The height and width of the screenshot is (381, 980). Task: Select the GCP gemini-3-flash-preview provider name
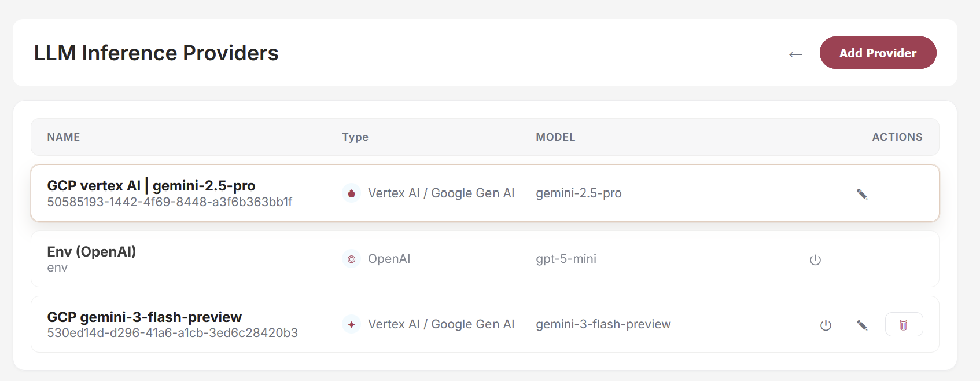pyautogui.click(x=144, y=317)
